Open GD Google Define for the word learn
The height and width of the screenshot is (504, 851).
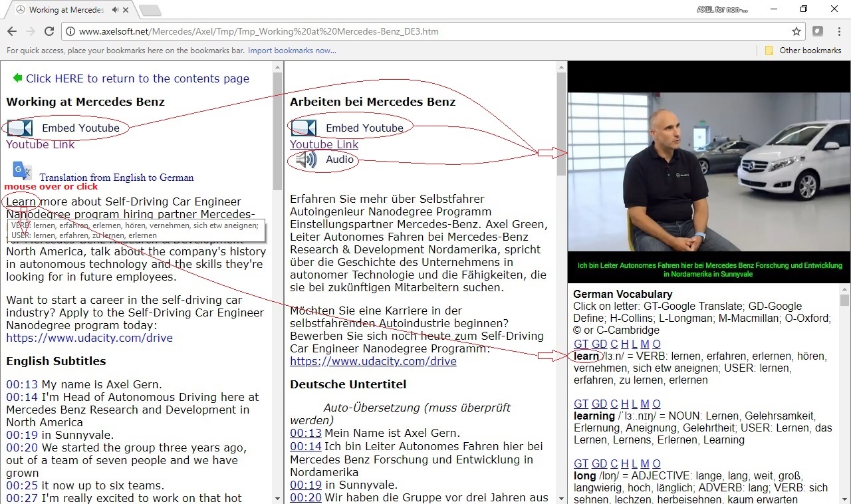point(600,344)
